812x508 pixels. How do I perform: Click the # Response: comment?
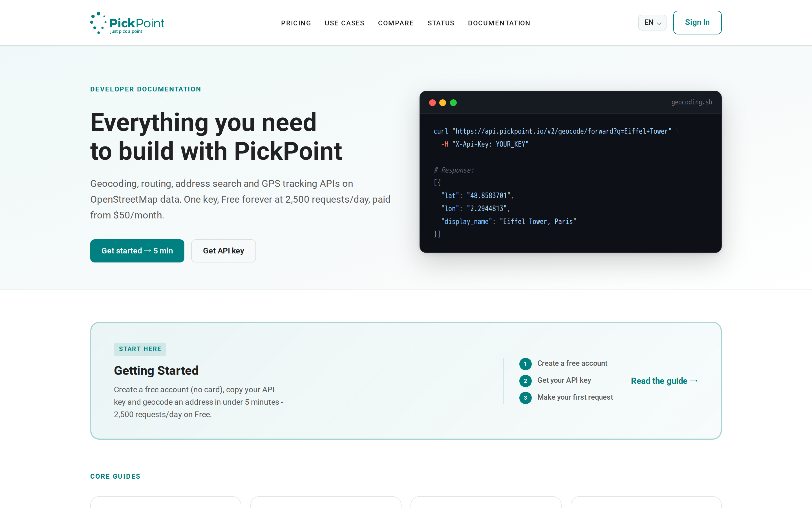[454, 170]
